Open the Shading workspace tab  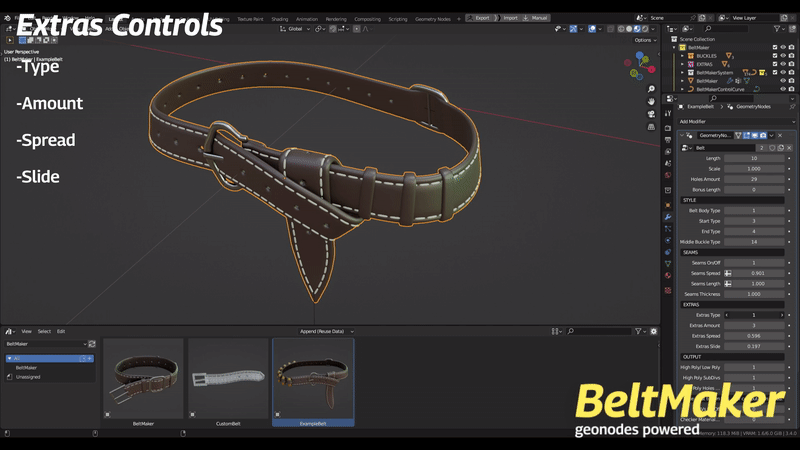point(280,19)
